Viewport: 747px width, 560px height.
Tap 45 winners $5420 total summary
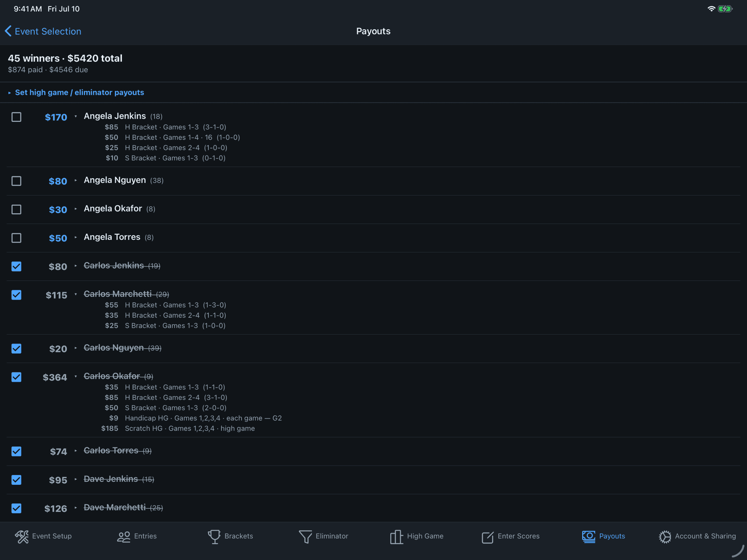point(65,58)
